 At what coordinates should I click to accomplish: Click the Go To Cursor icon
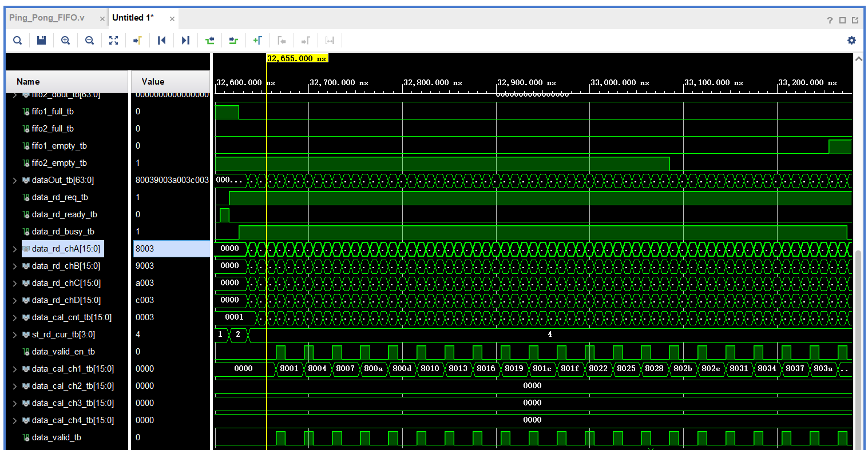point(137,40)
